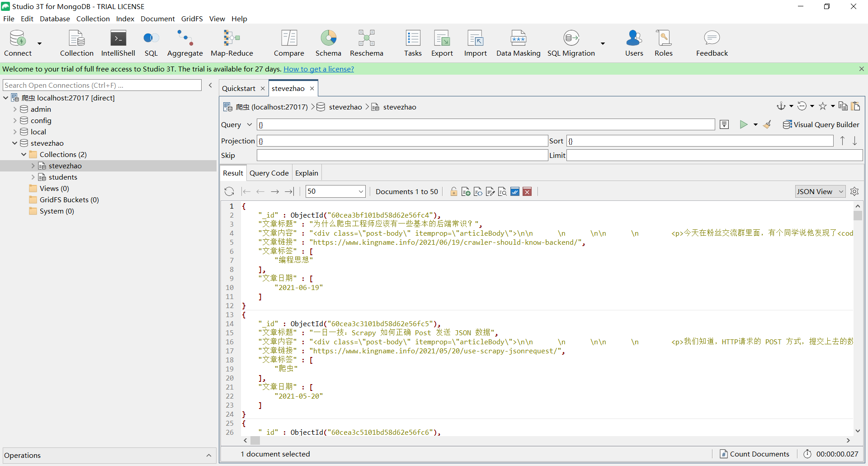Expand the students collection node

33,177
